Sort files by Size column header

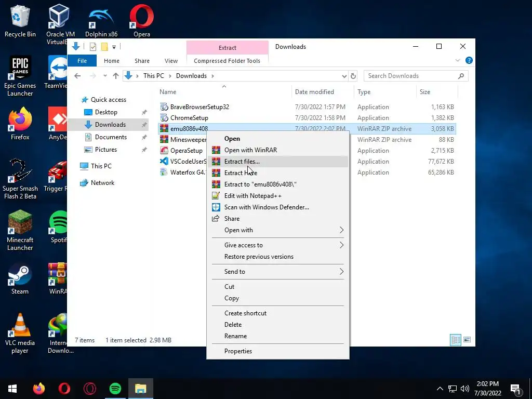[x=436, y=92]
